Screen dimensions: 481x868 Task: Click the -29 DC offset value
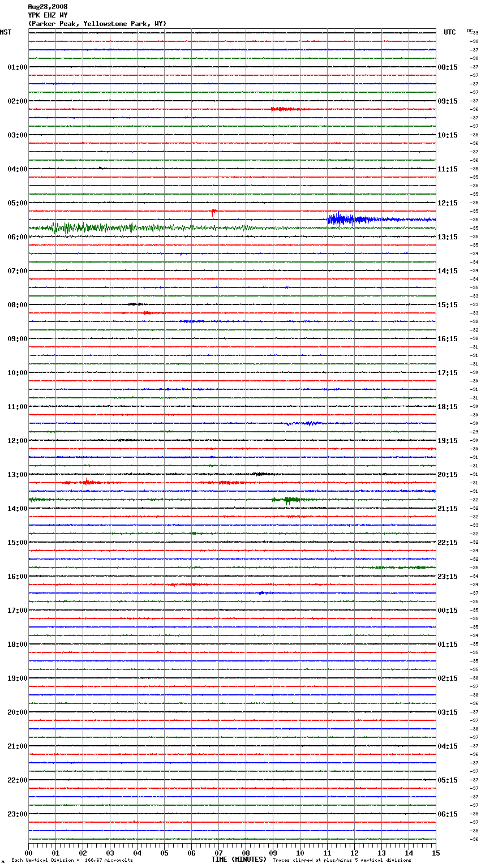[x=474, y=432]
